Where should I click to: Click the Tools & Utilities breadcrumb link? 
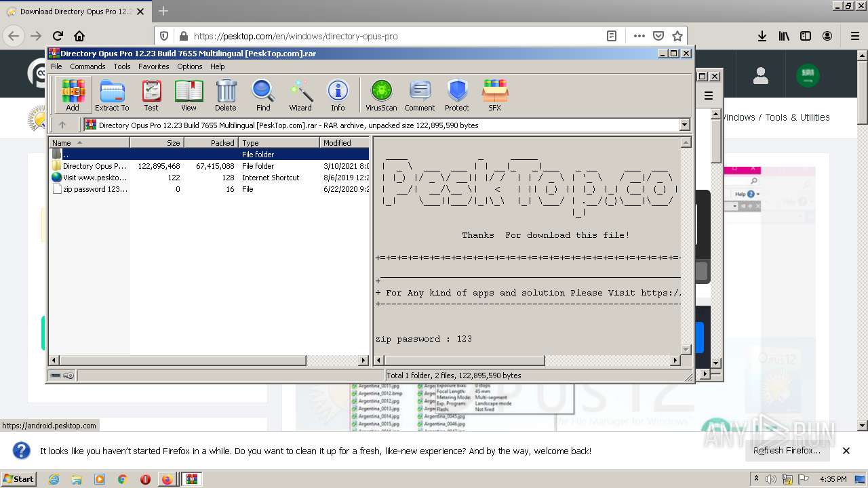tap(797, 117)
